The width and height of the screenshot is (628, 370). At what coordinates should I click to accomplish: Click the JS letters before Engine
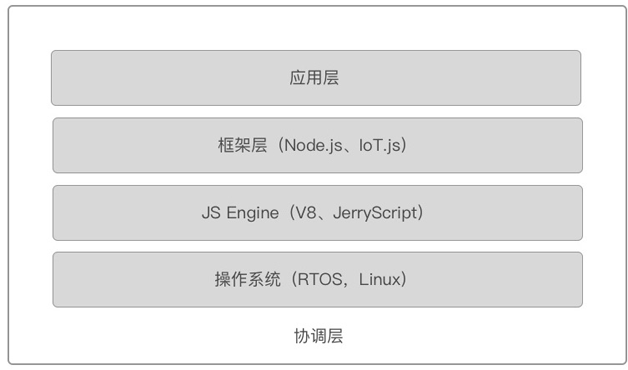click(x=211, y=213)
